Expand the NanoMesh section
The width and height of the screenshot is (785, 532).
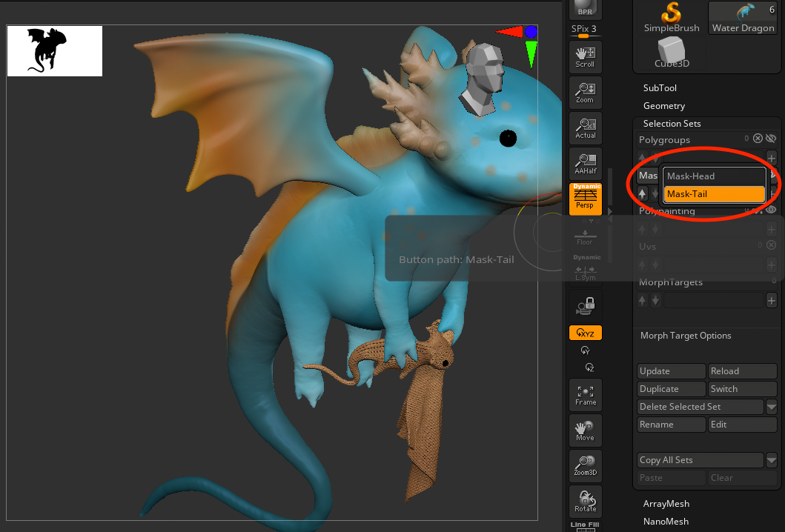(666, 522)
